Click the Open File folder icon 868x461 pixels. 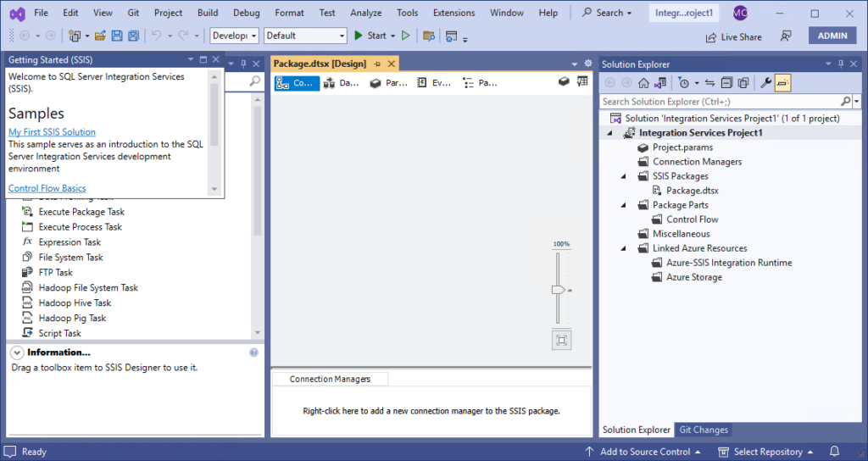pos(100,36)
